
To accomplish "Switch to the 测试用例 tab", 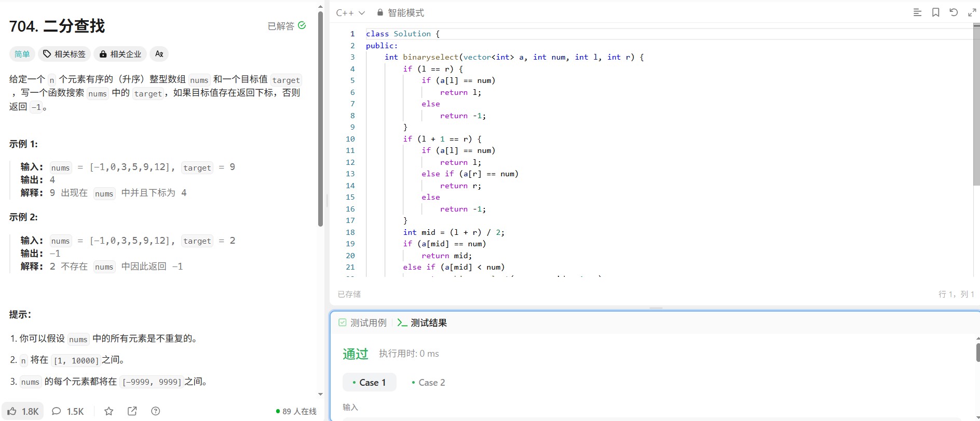I will coord(362,322).
